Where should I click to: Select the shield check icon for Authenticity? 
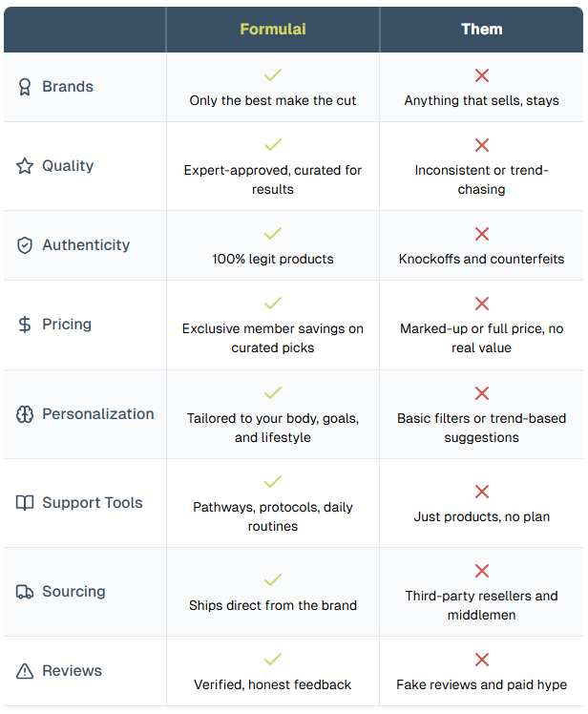(x=25, y=245)
